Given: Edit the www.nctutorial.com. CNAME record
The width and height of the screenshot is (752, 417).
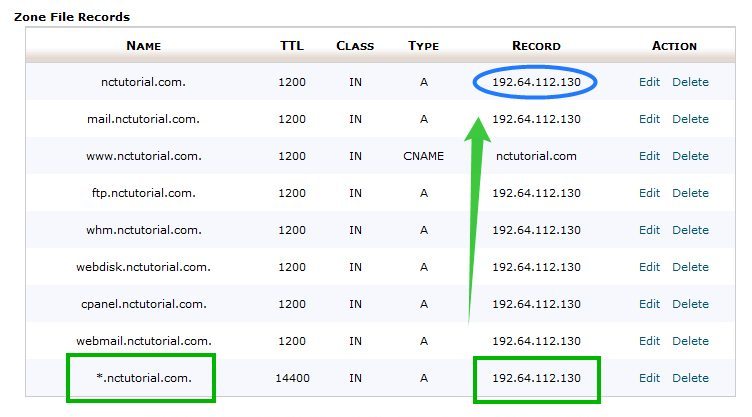Looking at the screenshot, I should click(649, 156).
